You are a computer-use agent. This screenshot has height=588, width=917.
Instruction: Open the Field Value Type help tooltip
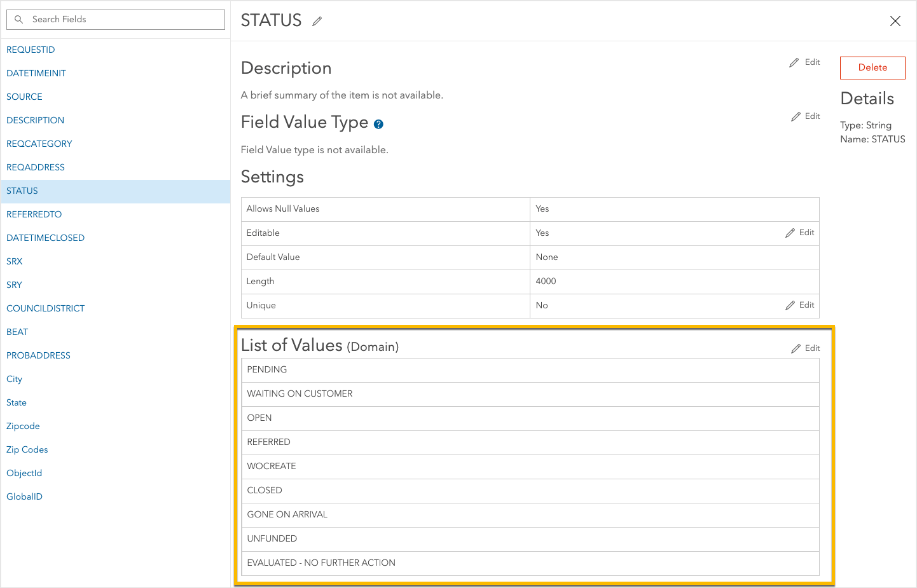click(x=378, y=123)
